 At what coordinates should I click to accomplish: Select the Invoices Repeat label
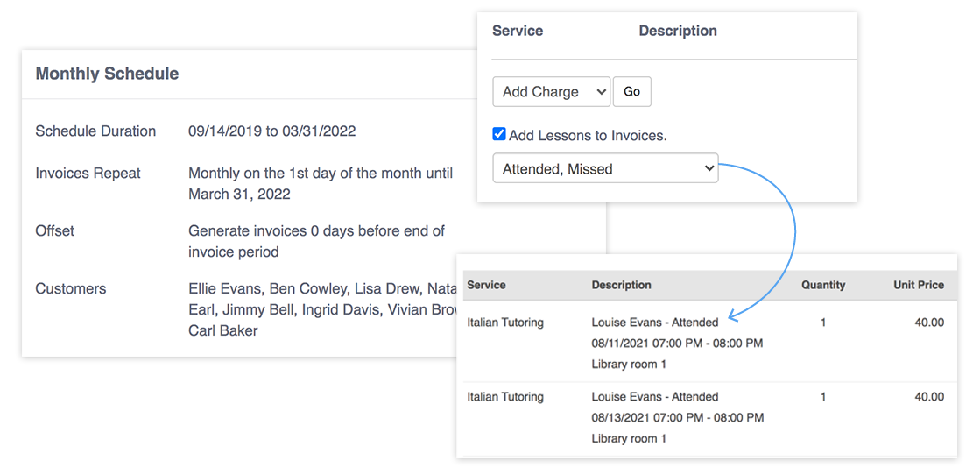pyautogui.click(x=88, y=173)
